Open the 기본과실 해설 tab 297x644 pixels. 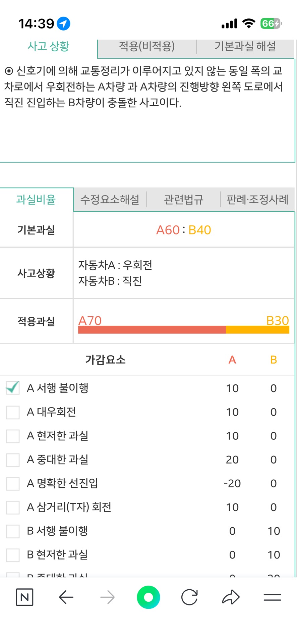[x=245, y=46]
